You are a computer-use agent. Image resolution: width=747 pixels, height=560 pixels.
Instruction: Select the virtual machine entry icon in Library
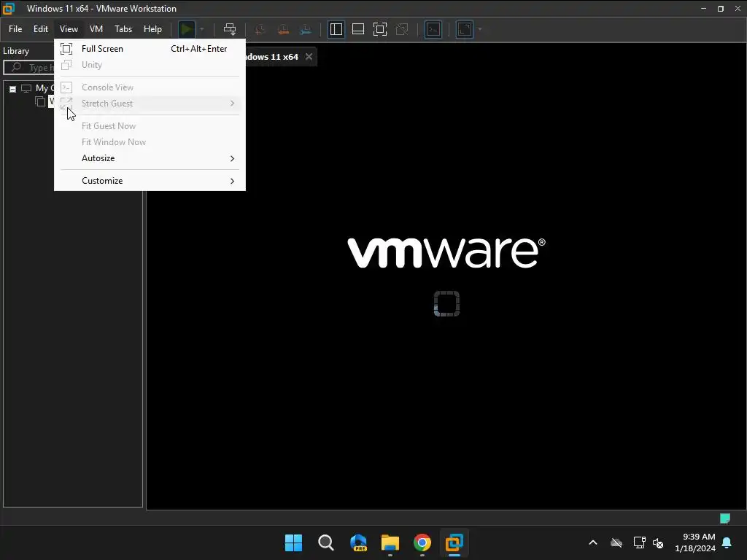coord(40,101)
